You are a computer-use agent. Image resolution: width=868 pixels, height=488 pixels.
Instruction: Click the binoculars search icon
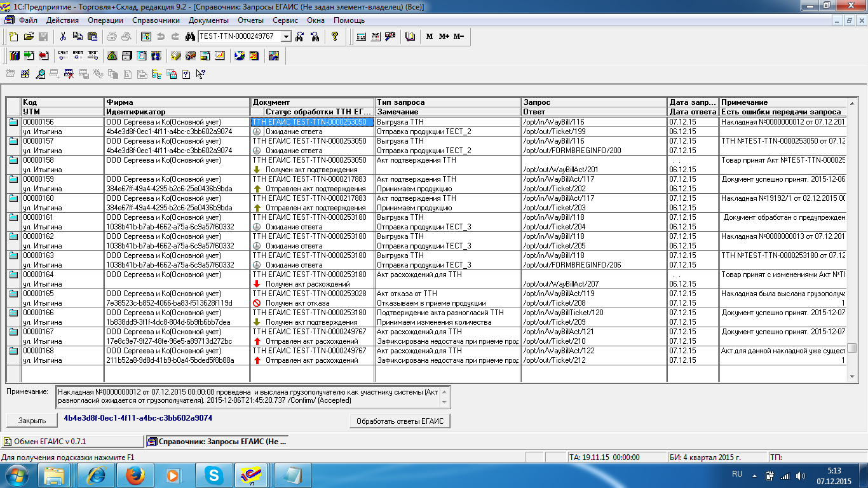coord(189,37)
